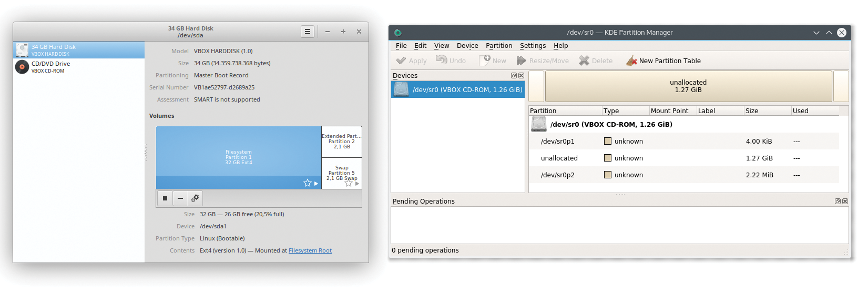Open the Device menu in Partition Manager
Viewport: 868px width, 292px height.
467,46
